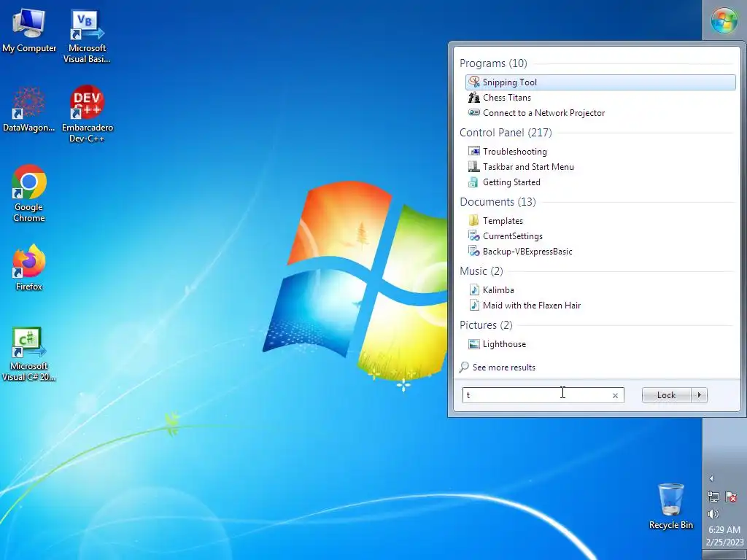
Task: Select the Firefox desktop shortcut
Action: [x=29, y=268]
